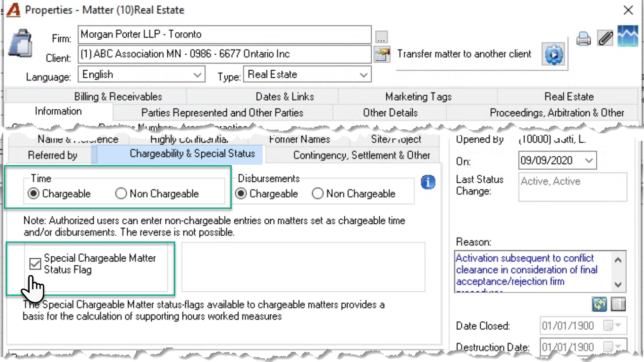Open attachments via paperclip icon
Viewport: 644px width, 362px height.
pyautogui.click(x=606, y=38)
